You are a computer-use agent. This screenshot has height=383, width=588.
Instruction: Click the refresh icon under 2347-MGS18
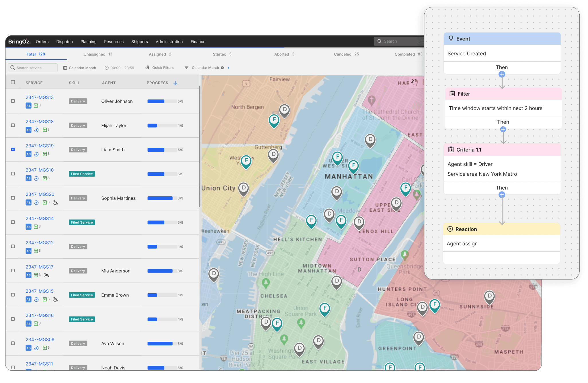36,130
